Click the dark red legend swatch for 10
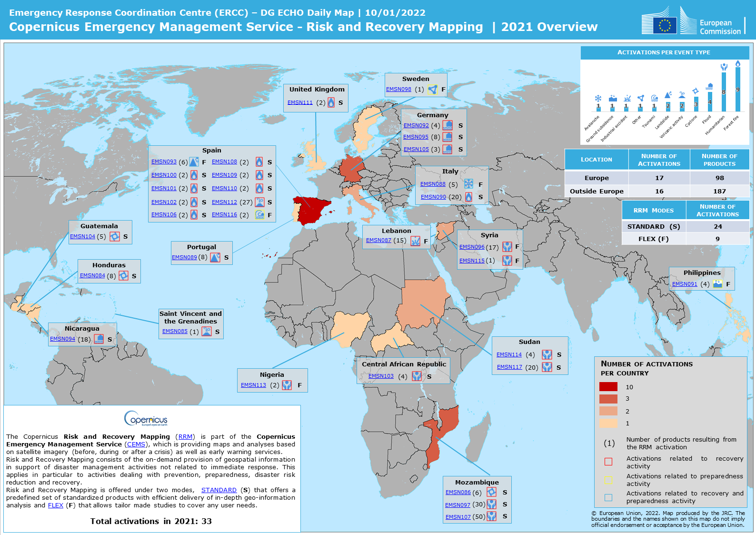The image size is (756, 535). [608, 386]
